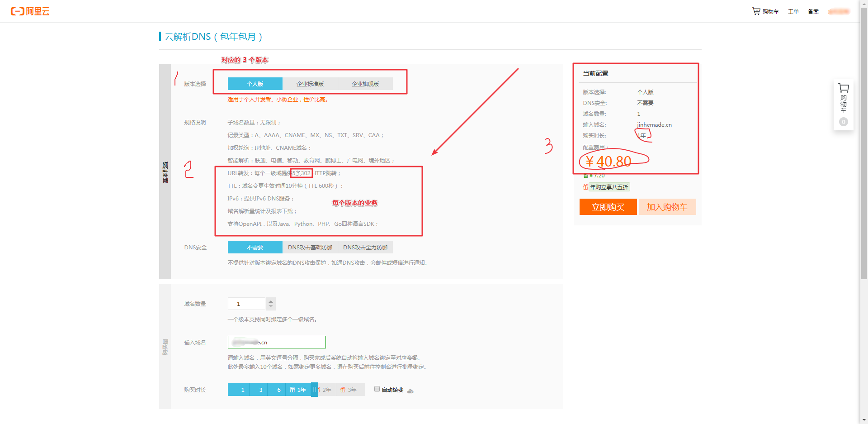Click the 输入域名 domain input field
Image resolution: width=868 pixels, height=424 pixels.
(x=277, y=342)
